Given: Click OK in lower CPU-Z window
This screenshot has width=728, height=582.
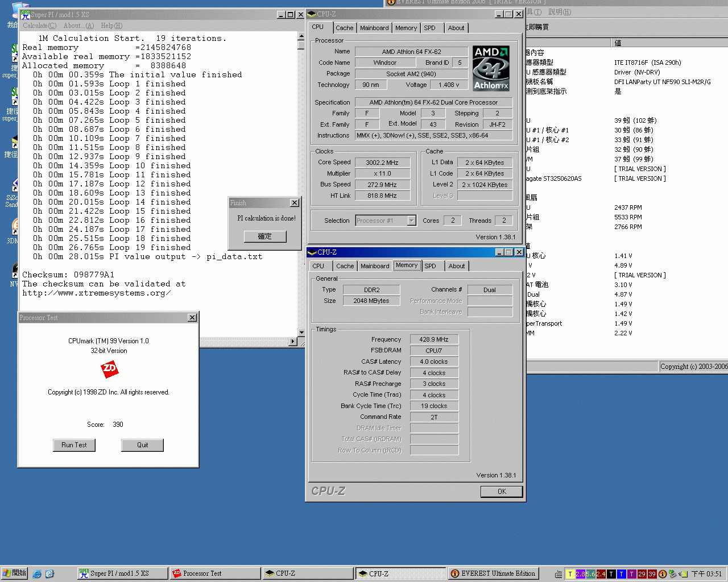Looking at the screenshot, I should [502, 492].
